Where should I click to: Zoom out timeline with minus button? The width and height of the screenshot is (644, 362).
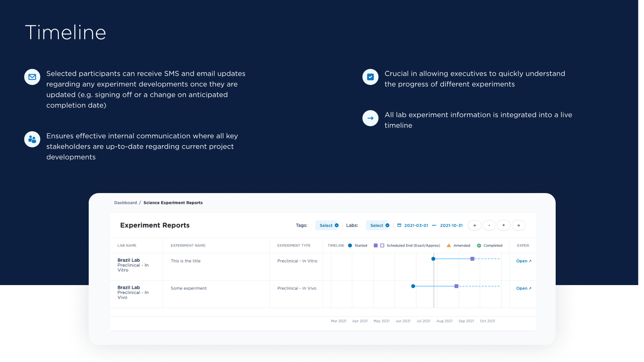click(489, 225)
